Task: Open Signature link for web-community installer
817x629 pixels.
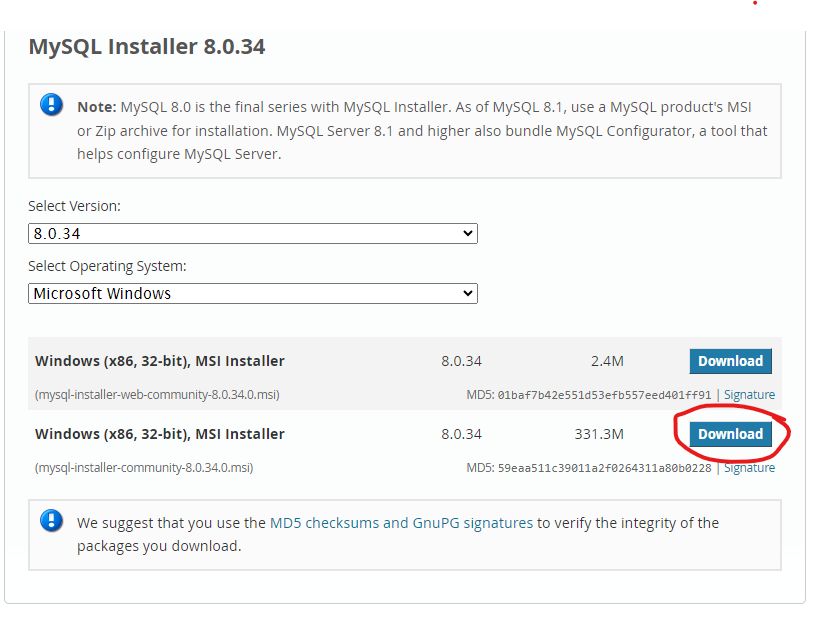Action: [749, 394]
